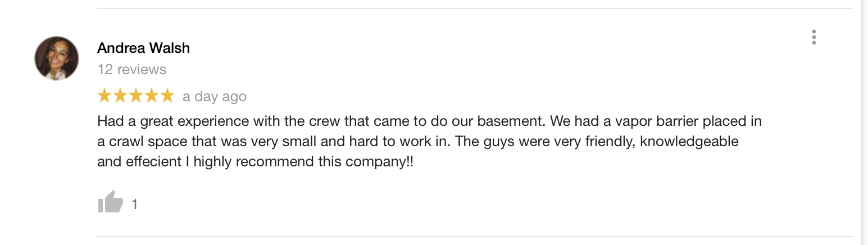Image resolution: width=868 pixels, height=245 pixels.
Task: View the reviewer's "12 reviews" link
Action: coord(131,69)
